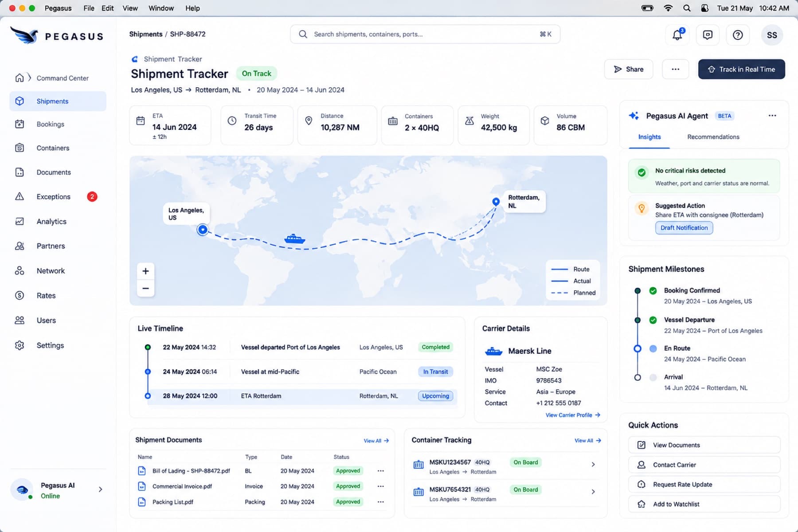The height and width of the screenshot is (532, 798).
Task: Click the Documents sidebar icon
Action: (x=20, y=172)
